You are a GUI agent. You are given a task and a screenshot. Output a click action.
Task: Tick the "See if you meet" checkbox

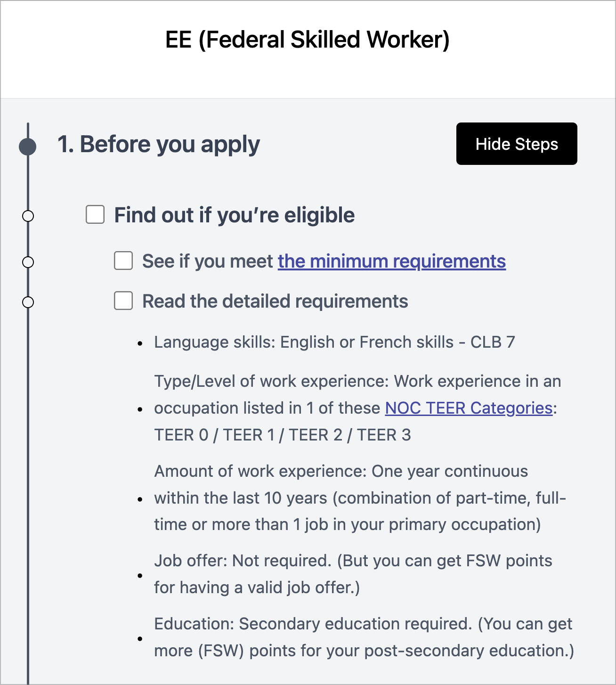point(123,261)
